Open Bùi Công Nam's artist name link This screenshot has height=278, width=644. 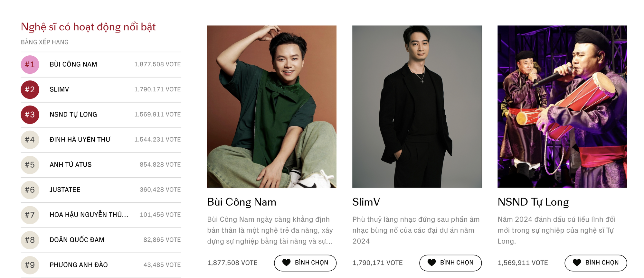tap(241, 202)
